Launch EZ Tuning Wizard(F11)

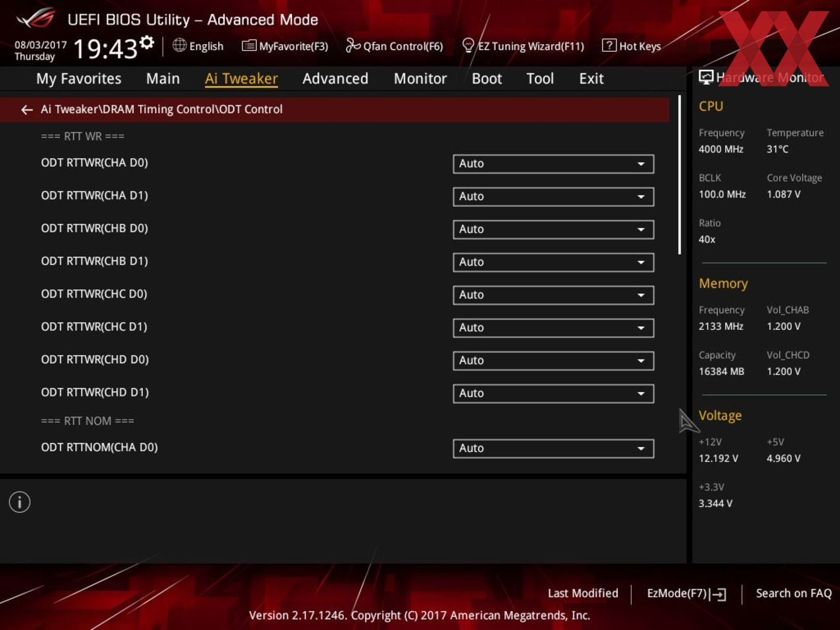point(523,46)
